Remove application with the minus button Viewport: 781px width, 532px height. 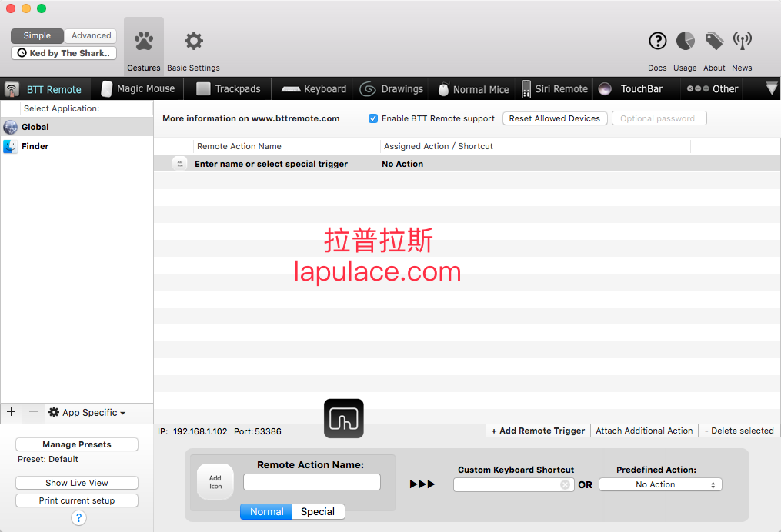33,412
